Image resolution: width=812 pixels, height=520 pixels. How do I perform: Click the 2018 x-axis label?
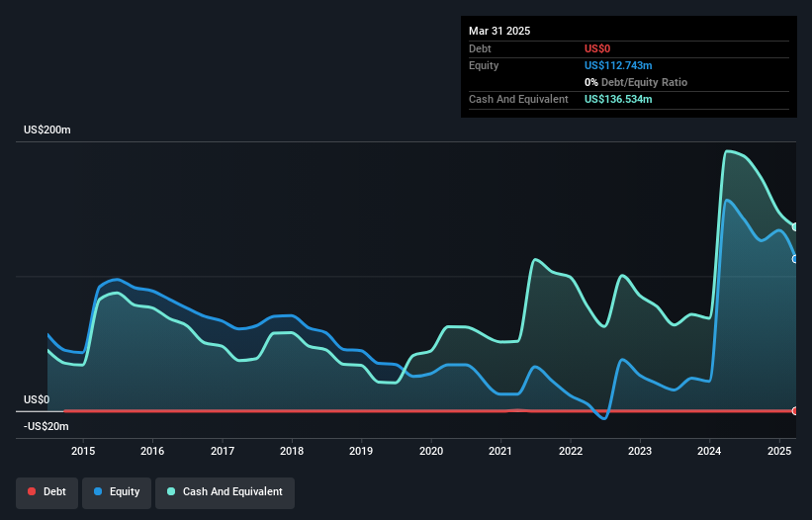(x=292, y=451)
